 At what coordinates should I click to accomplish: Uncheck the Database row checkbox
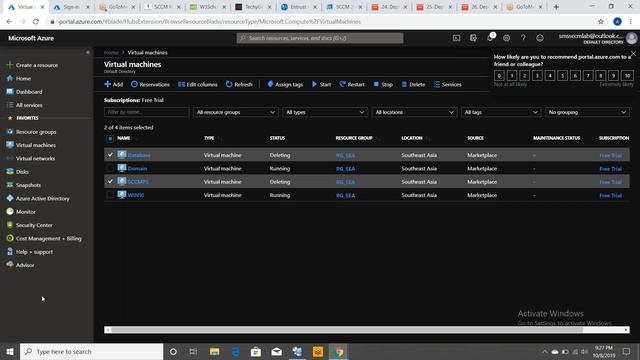(110, 155)
